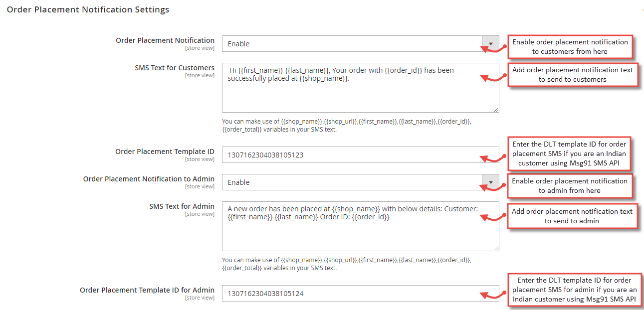The height and width of the screenshot is (310, 644).
Task: Grab resize handle of SMS Text for Admin textarea
Action: click(496, 248)
